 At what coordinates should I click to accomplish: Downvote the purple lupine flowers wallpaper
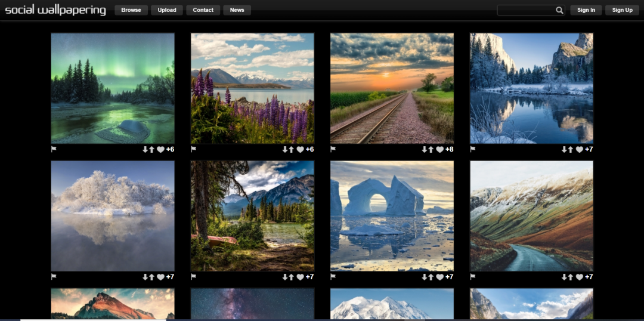pyautogui.click(x=284, y=150)
